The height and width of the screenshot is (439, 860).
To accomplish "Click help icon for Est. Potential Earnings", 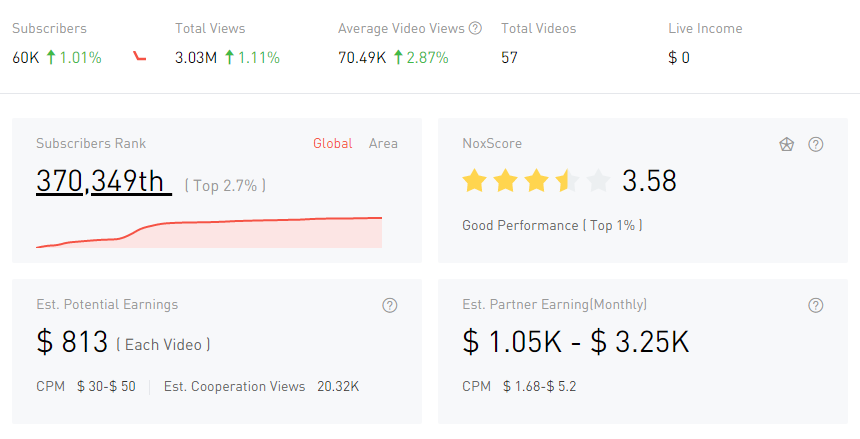I will (390, 305).
